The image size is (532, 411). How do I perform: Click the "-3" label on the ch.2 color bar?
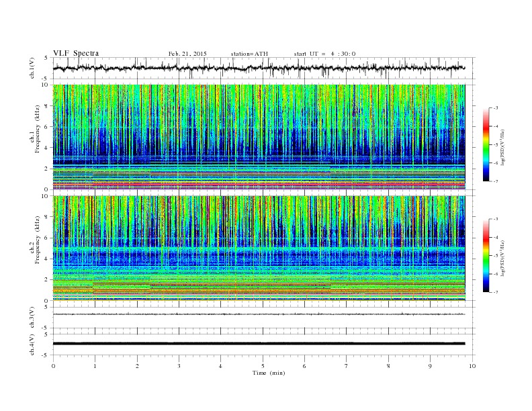click(x=495, y=219)
